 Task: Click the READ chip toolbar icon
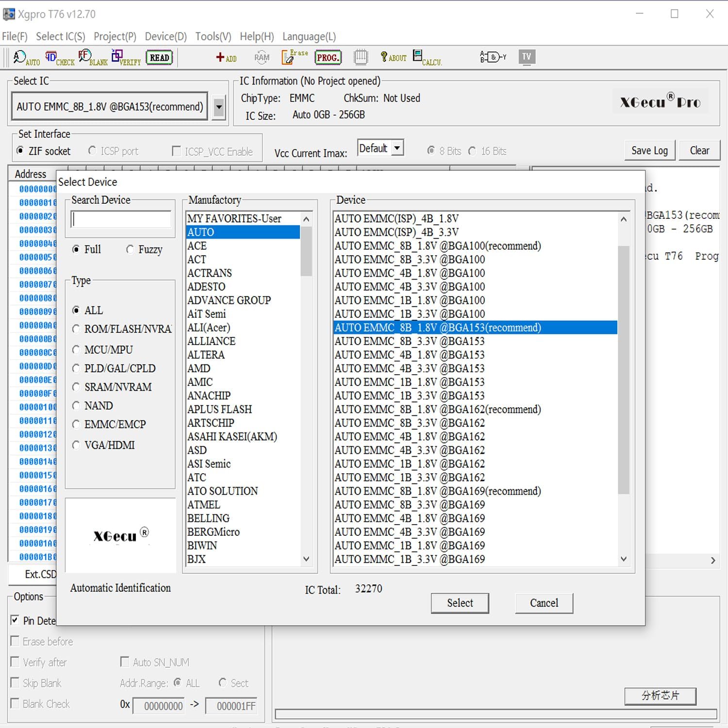coord(158,57)
